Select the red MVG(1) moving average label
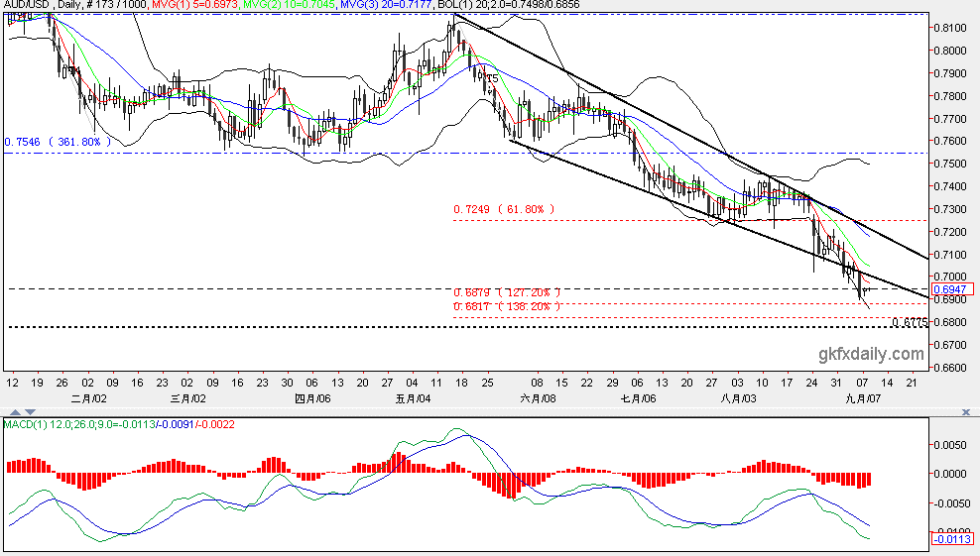This screenshot has width=980, height=556. 195,4
